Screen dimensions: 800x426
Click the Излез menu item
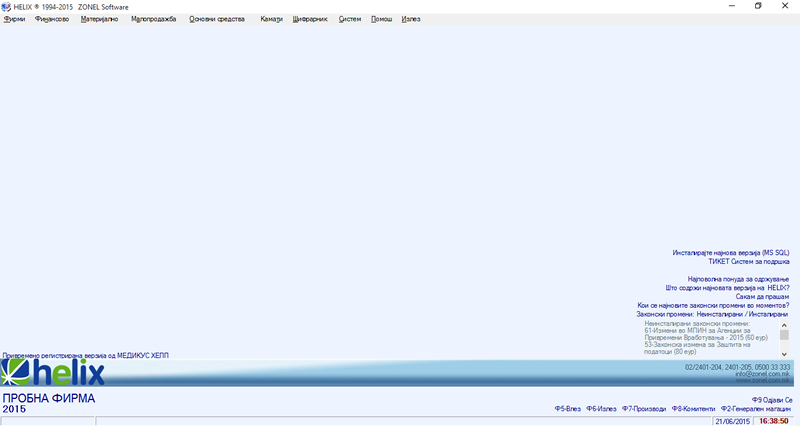411,19
